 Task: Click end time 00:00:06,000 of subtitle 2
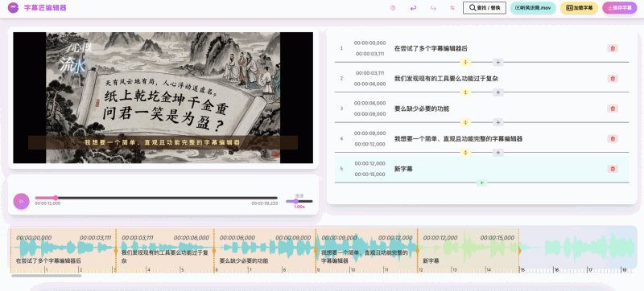(370, 84)
